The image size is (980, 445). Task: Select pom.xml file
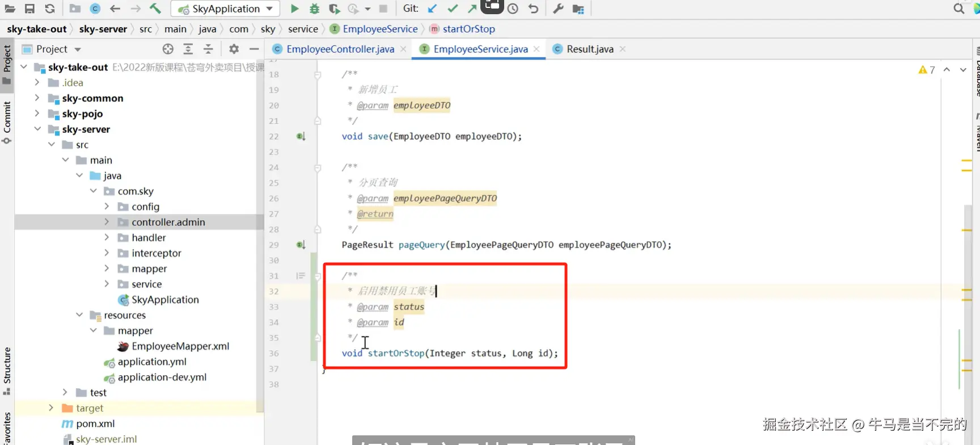pos(88,423)
